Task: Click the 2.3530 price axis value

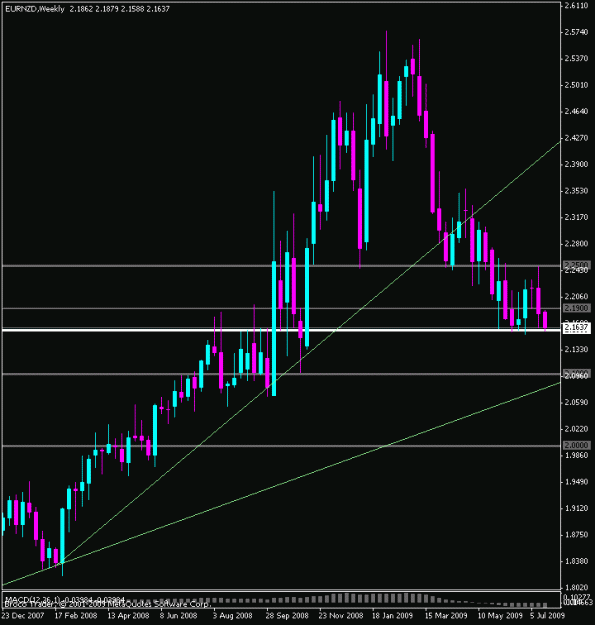Action: pyautogui.click(x=576, y=191)
